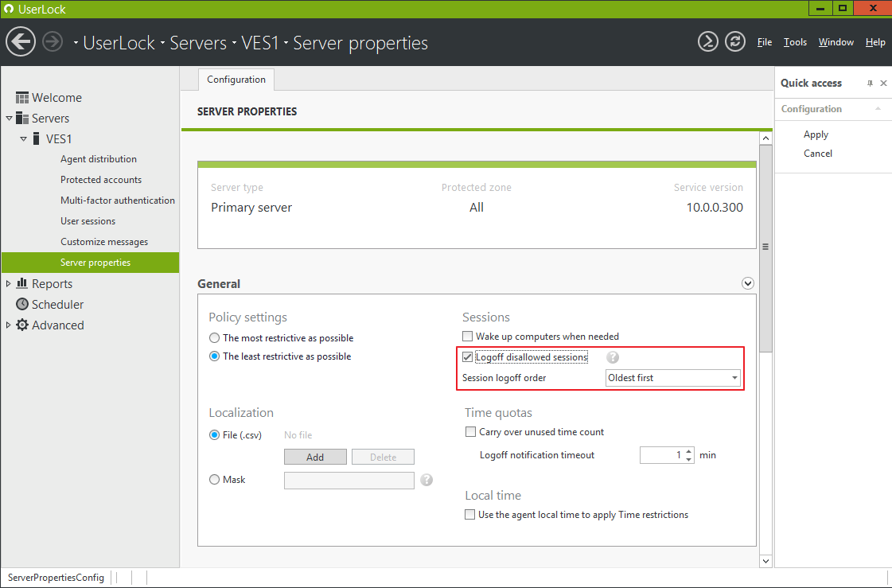892x588 pixels.
Task: Expand the Reports tree node
Action: pyautogui.click(x=8, y=283)
